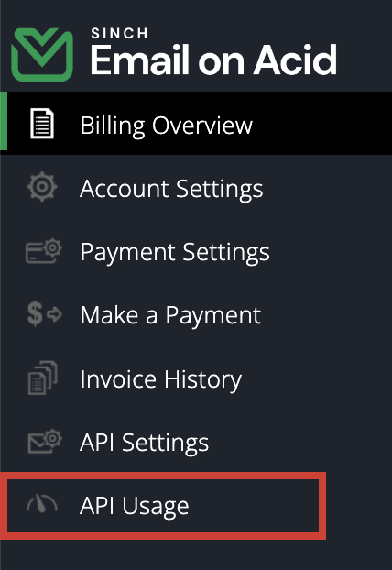Viewport: 392px width, 570px height.
Task: Click the Account Settings gear icon
Action: [42, 186]
